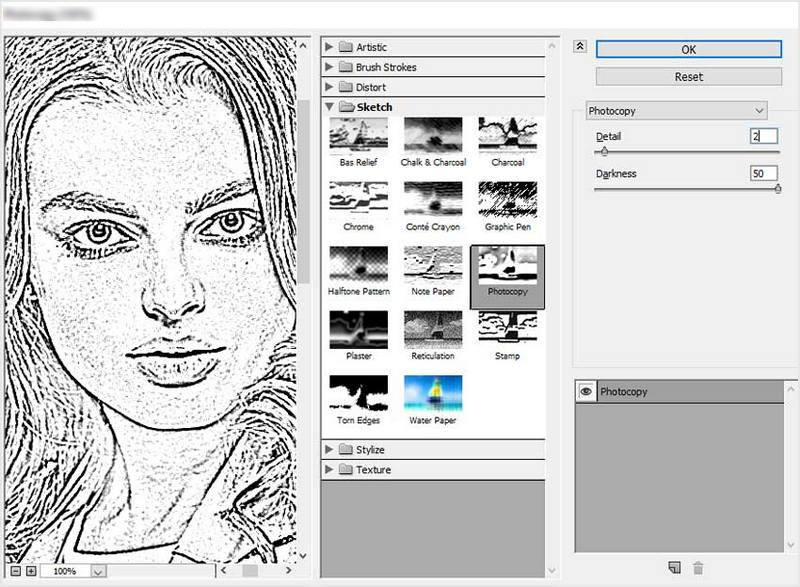Click effect layers scrollbar down arrow
This screenshot has height=587, width=800.
click(791, 545)
